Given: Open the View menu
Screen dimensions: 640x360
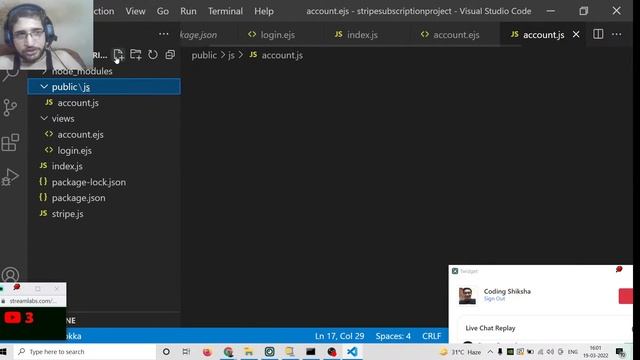Looking at the screenshot, I should click(136, 11).
